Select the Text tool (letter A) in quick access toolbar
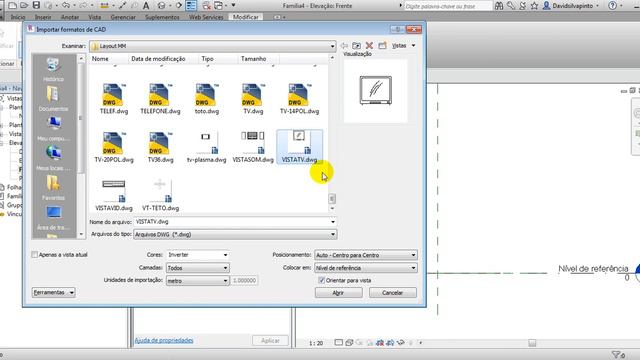Screen dimensions: 640x360 146,6
